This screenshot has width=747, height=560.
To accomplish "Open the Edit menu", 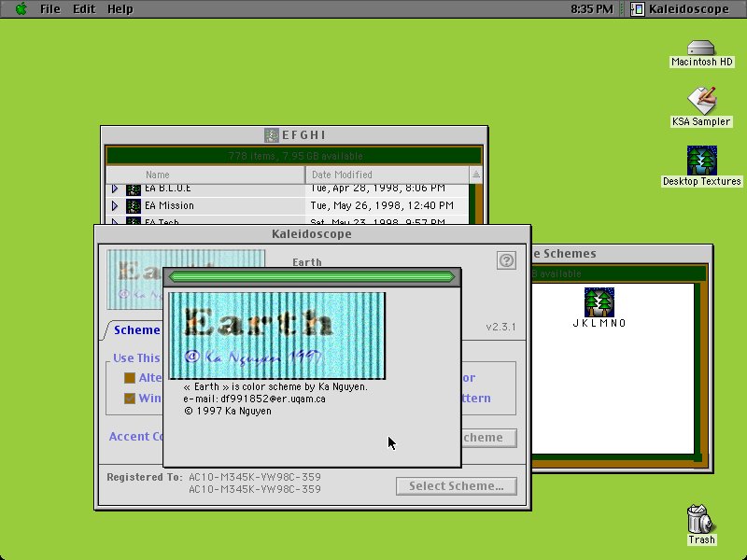I will pyautogui.click(x=84, y=9).
